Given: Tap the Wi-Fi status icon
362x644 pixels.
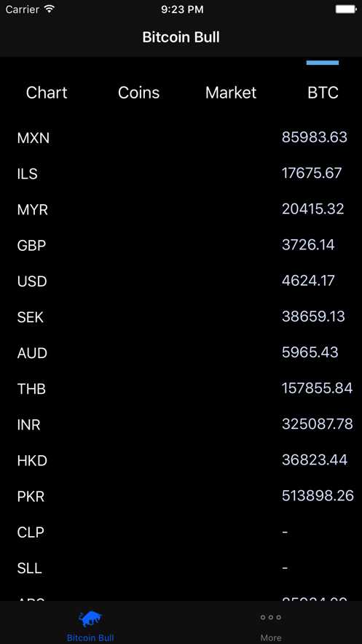Looking at the screenshot, I should pyautogui.click(x=50, y=9).
